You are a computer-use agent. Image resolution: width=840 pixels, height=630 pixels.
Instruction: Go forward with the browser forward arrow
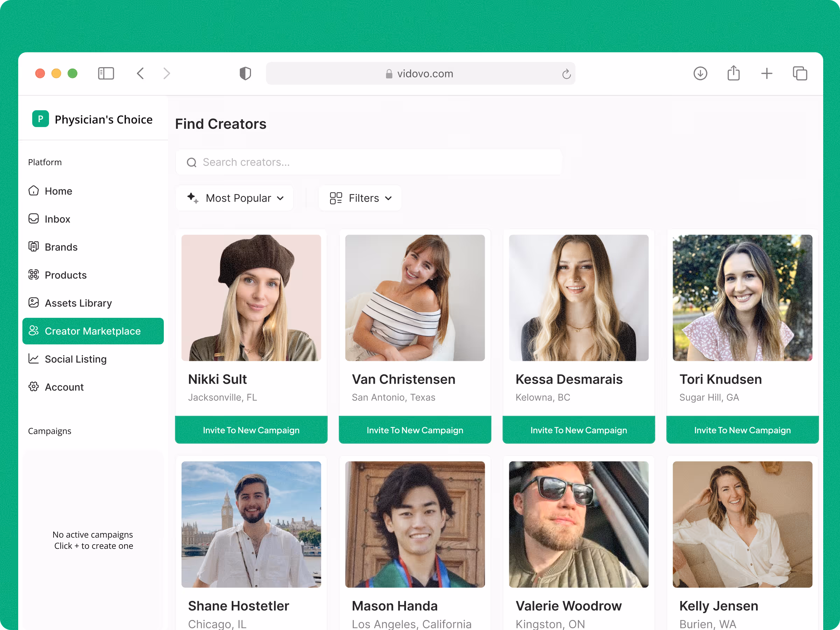(x=166, y=73)
